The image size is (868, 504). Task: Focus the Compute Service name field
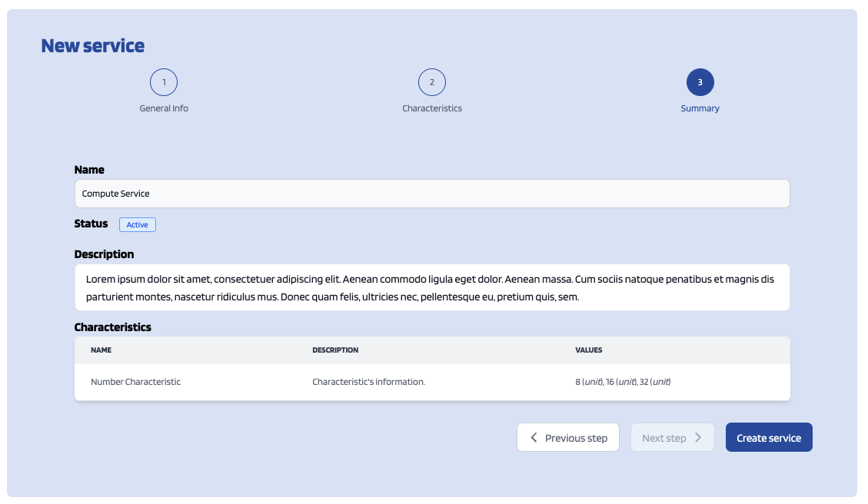point(431,194)
